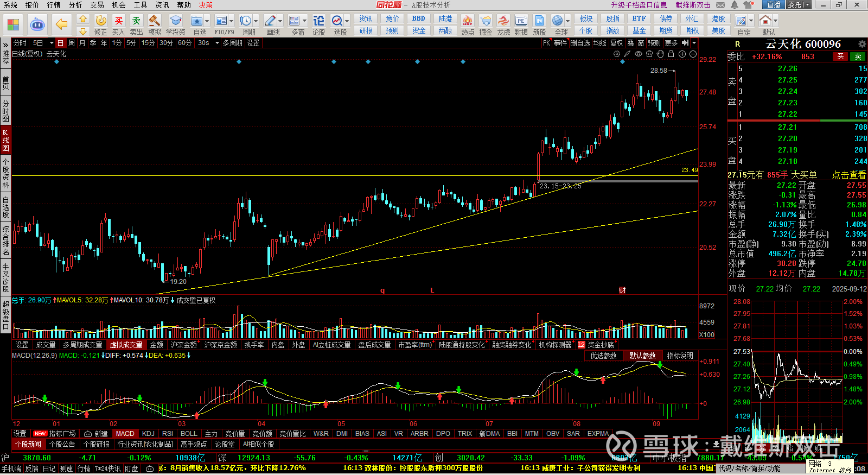
Task: Toggle 均线 moving average display
Action: tap(599, 43)
